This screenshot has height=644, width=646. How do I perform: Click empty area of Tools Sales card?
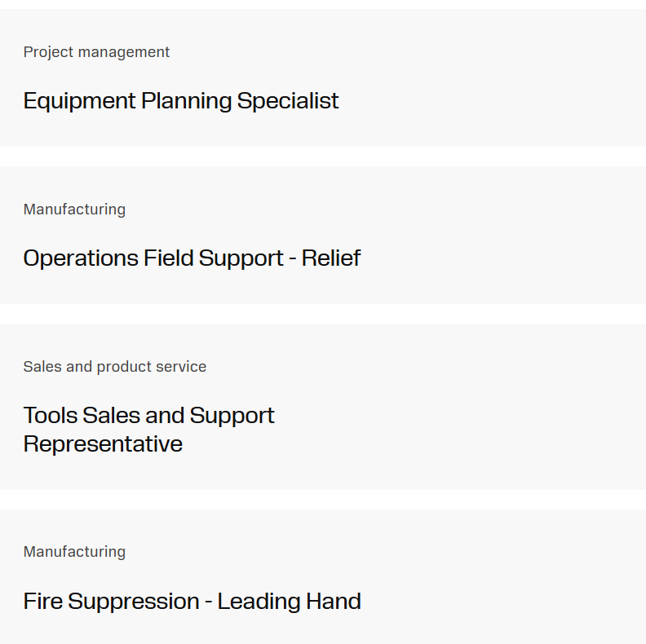489,408
